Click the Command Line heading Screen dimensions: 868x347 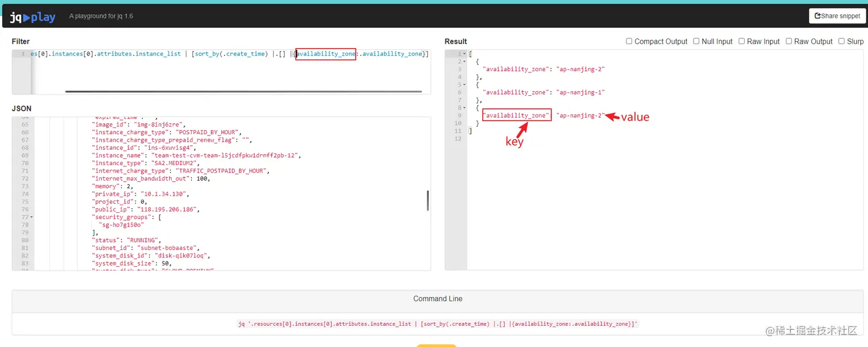(437, 299)
